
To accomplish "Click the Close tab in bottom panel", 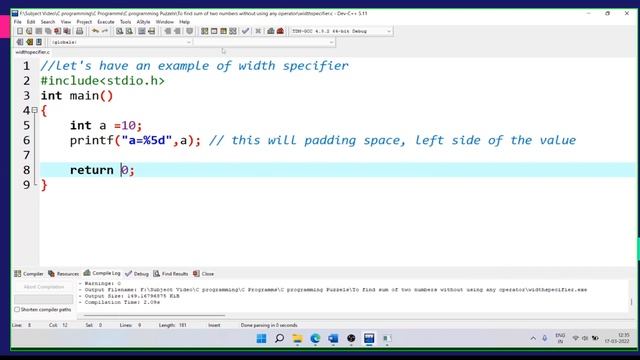I will click(204, 273).
